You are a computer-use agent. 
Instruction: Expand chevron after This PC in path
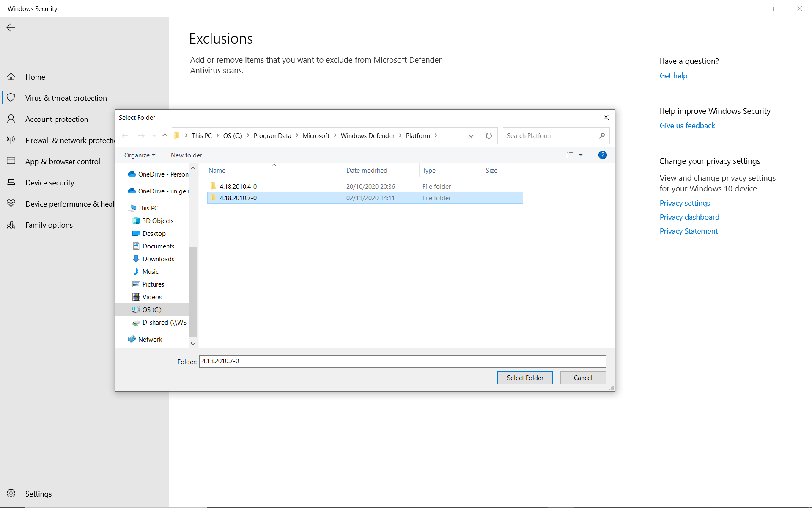pyautogui.click(x=217, y=135)
